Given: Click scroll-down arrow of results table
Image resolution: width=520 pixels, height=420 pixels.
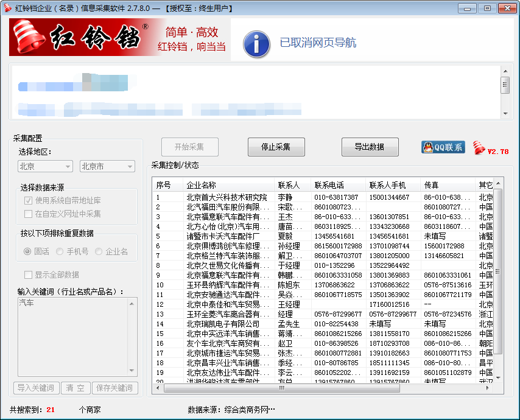Looking at the screenshot, I should pos(498,378).
